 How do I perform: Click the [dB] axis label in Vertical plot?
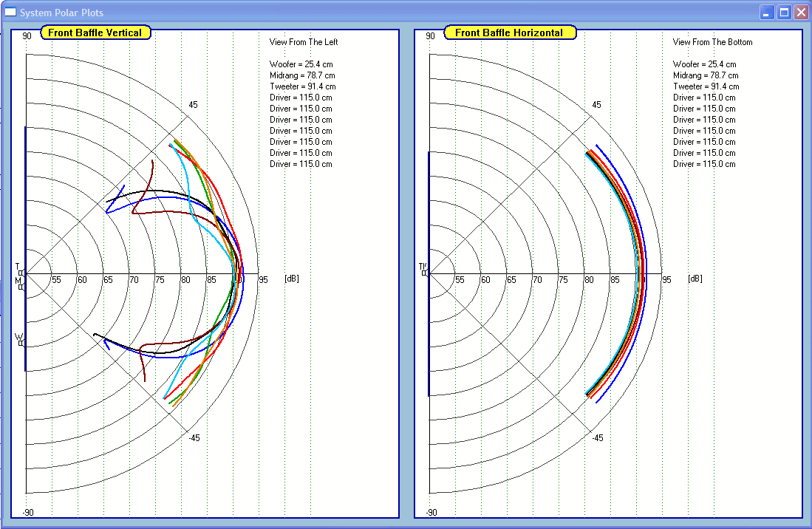[292, 279]
